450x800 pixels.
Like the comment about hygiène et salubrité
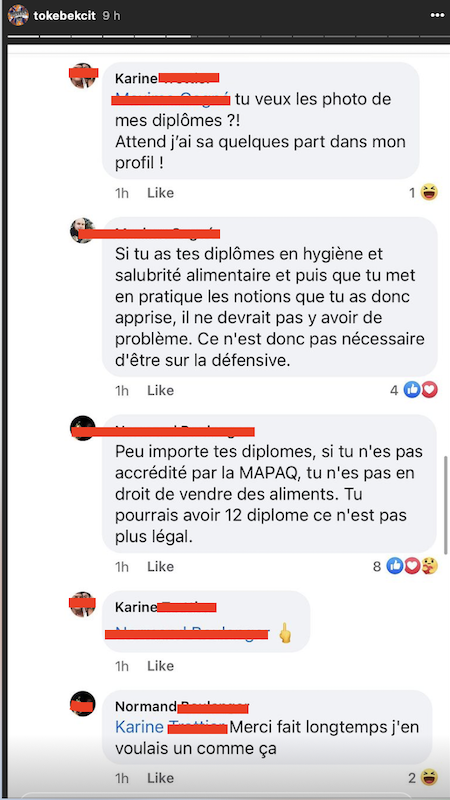(x=160, y=390)
